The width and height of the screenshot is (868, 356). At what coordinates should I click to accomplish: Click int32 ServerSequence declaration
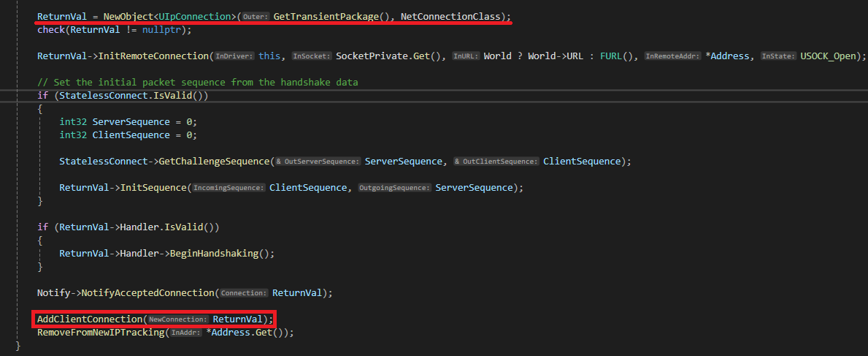click(128, 121)
